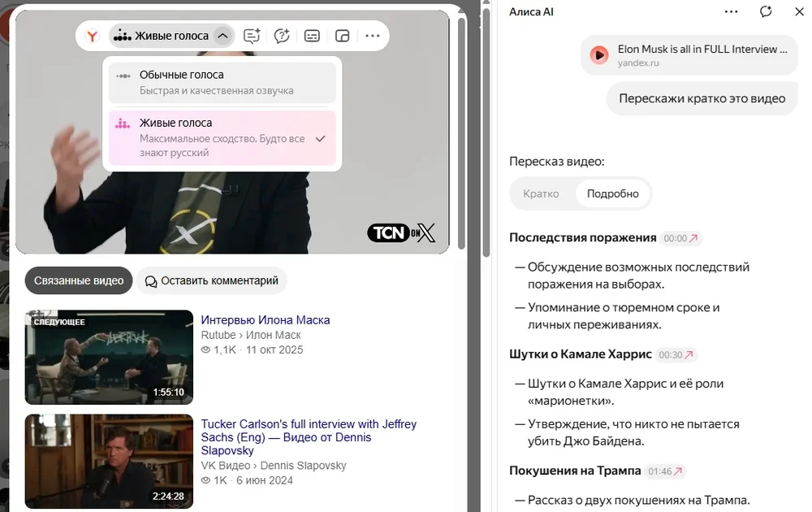The height and width of the screenshot is (512, 812).
Task: Open the Elon Musk FULL Interview video card
Action: (689, 55)
